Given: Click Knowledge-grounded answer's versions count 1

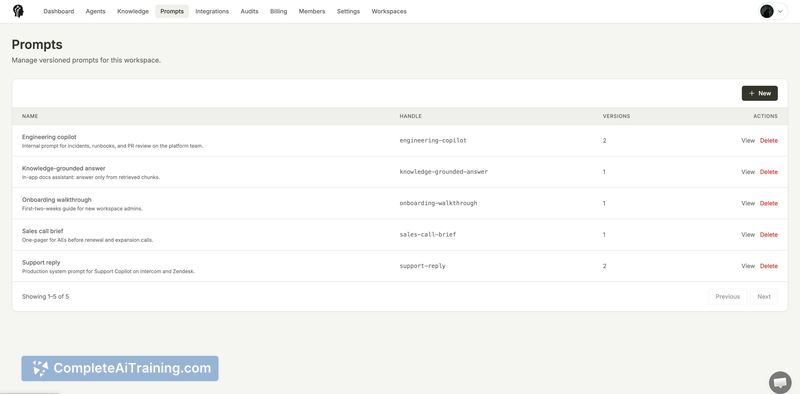Looking at the screenshot, I should tap(604, 172).
